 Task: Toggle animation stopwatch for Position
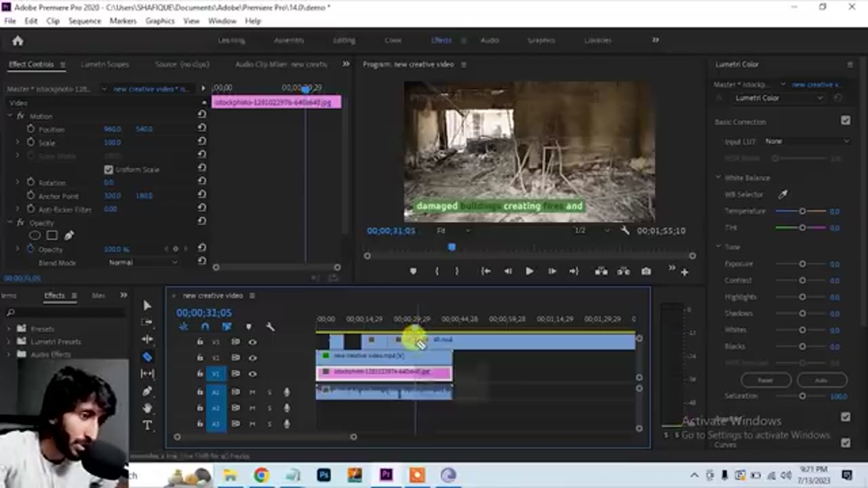pos(31,129)
